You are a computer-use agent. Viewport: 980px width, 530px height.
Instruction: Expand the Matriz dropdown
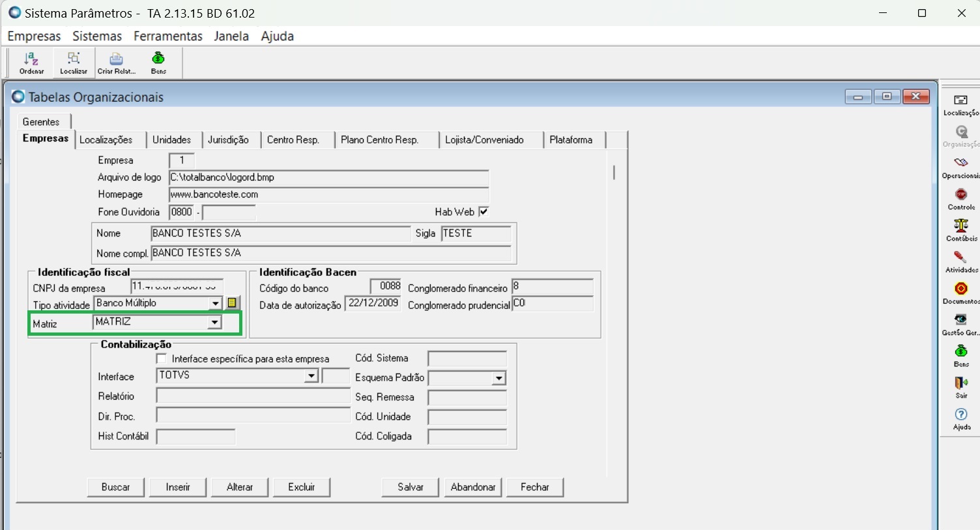(x=214, y=322)
